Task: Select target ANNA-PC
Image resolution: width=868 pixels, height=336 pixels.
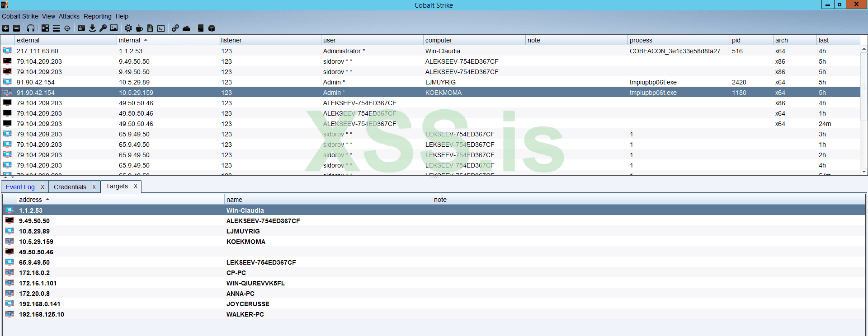Action: tap(434, 294)
